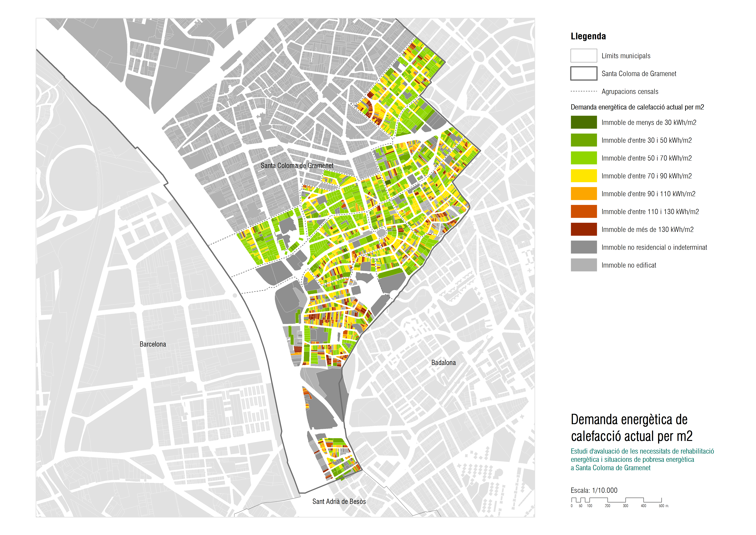This screenshot has width=756, height=535.
Task: Click 'Immoble de més de 130 kWh/m2' label
Action: coord(647,229)
